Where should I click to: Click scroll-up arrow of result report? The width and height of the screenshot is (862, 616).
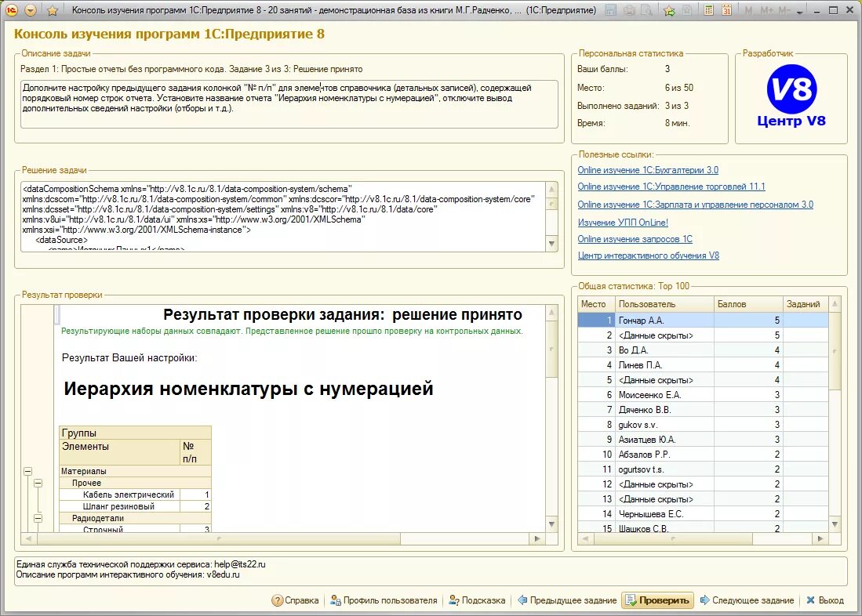[551, 312]
